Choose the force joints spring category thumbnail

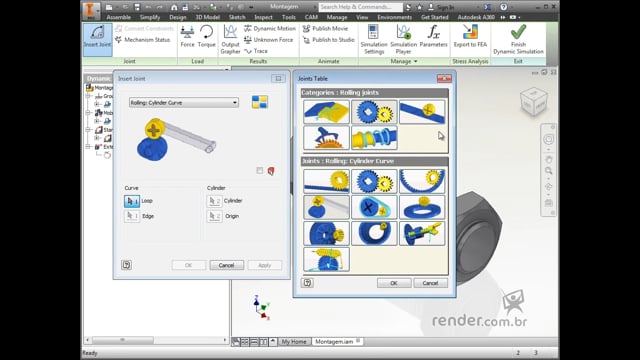pos(374,138)
